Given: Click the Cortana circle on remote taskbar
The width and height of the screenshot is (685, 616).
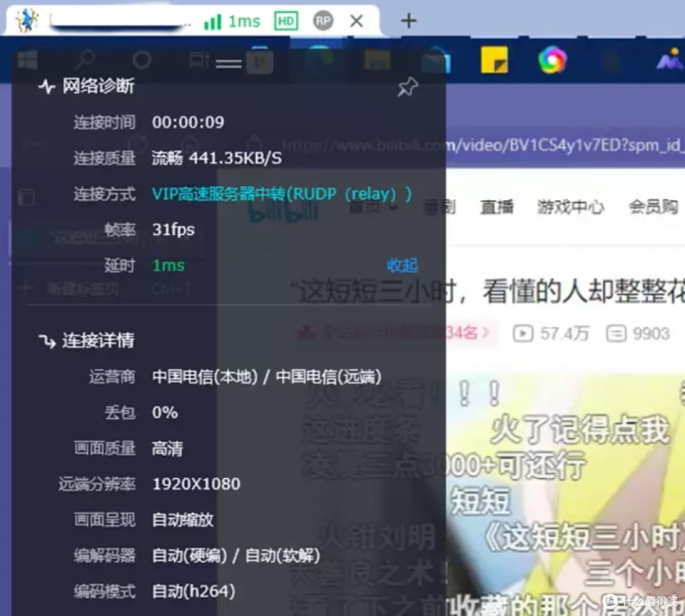Looking at the screenshot, I should coord(141,60).
